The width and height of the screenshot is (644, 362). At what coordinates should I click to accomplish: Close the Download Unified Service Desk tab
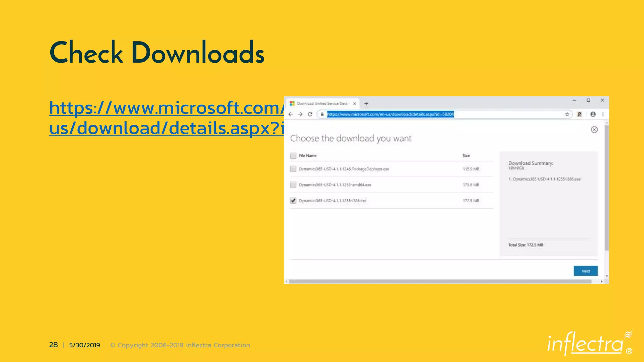354,103
